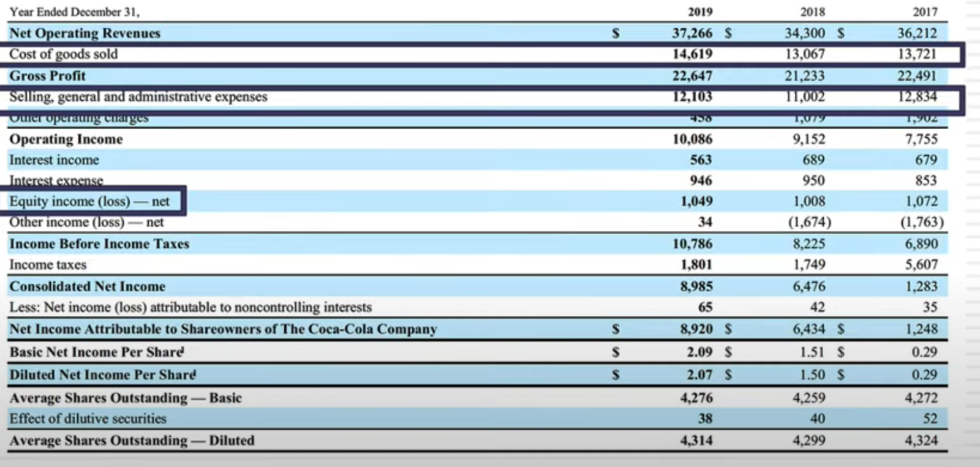Select 2017 interest expense value 853

(926, 181)
